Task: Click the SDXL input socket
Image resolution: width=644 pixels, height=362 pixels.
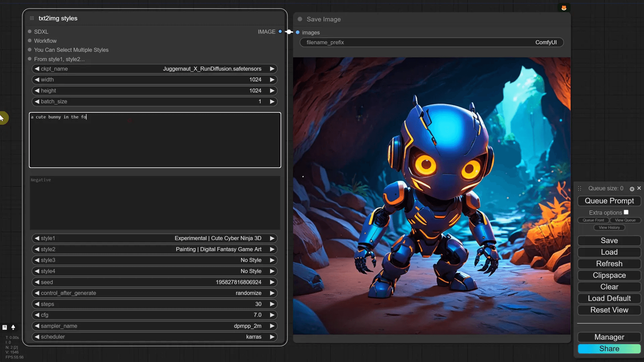Action: click(x=30, y=32)
